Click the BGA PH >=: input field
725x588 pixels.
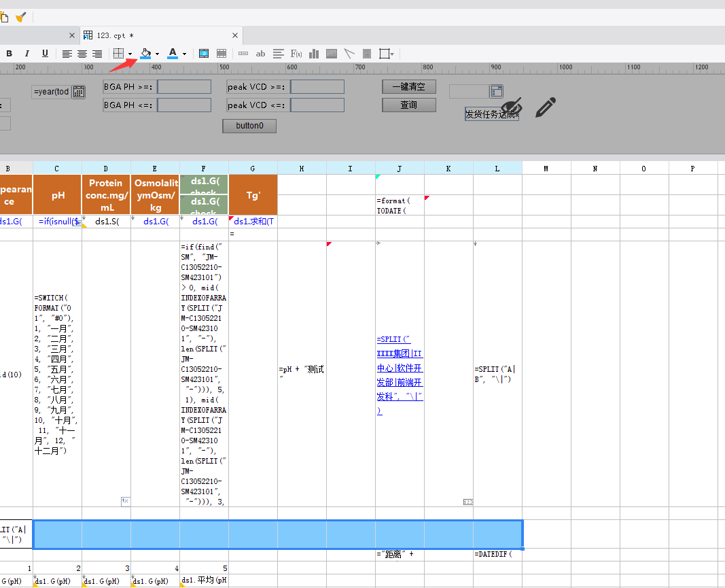(184, 86)
